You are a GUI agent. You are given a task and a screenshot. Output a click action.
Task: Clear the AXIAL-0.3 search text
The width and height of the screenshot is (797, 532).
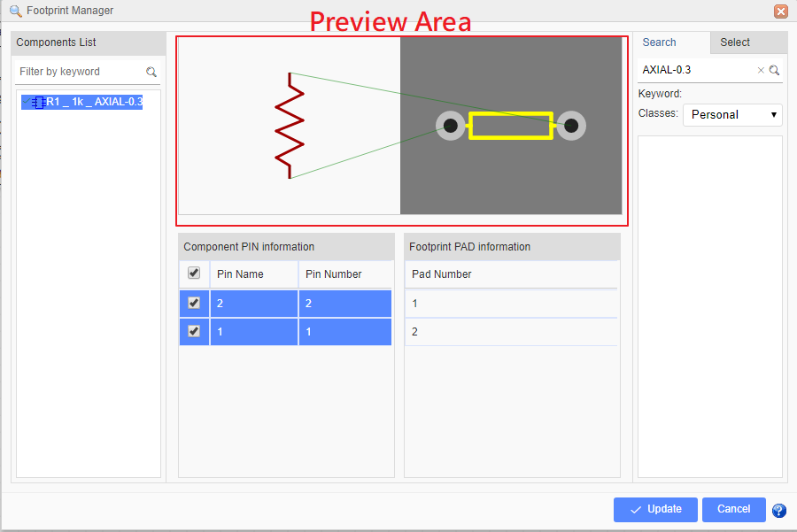pyautogui.click(x=760, y=70)
